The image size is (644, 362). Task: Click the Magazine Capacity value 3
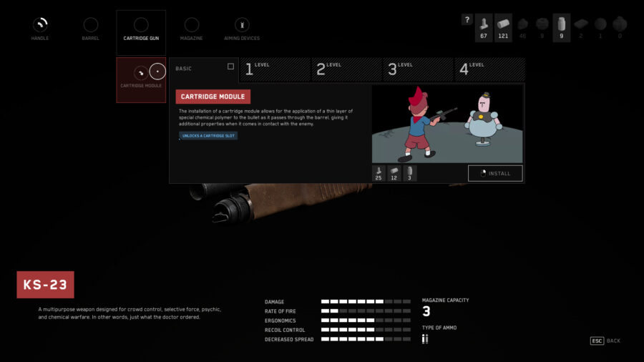(426, 311)
